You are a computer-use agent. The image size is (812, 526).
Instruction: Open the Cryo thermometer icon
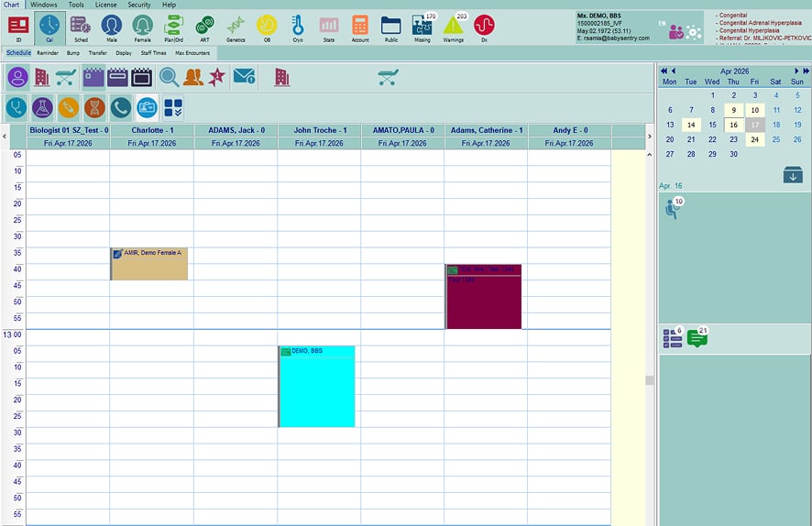click(x=298, y=28)
